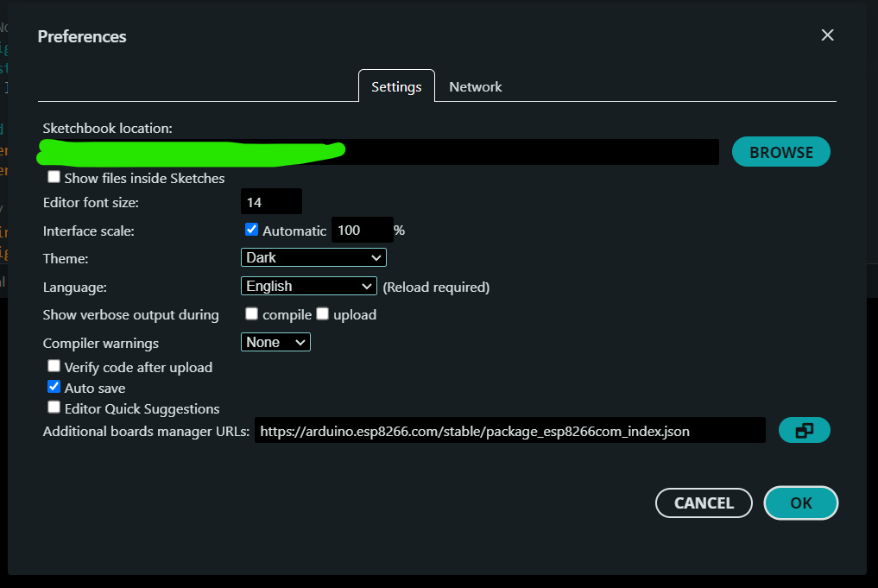Screen dimensions: 878x588
Task: Open the Theme dropdown showing Dark
Action: [313, 257]
